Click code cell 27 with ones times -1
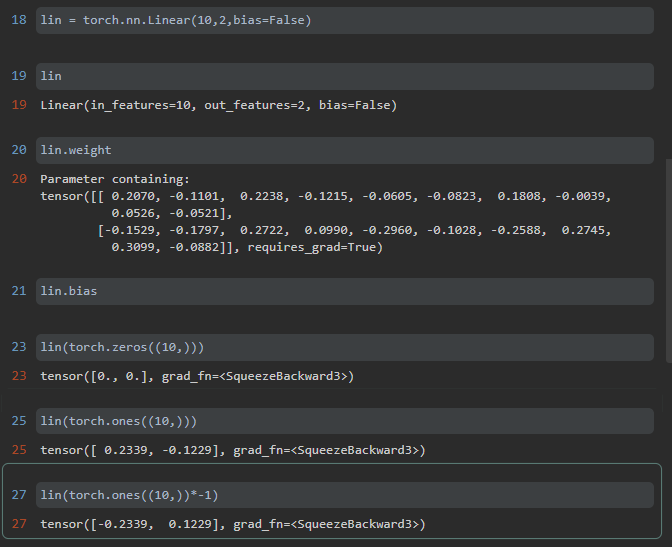Image resolution: width=672 pixels, height=547 pixels. (345, 495)
